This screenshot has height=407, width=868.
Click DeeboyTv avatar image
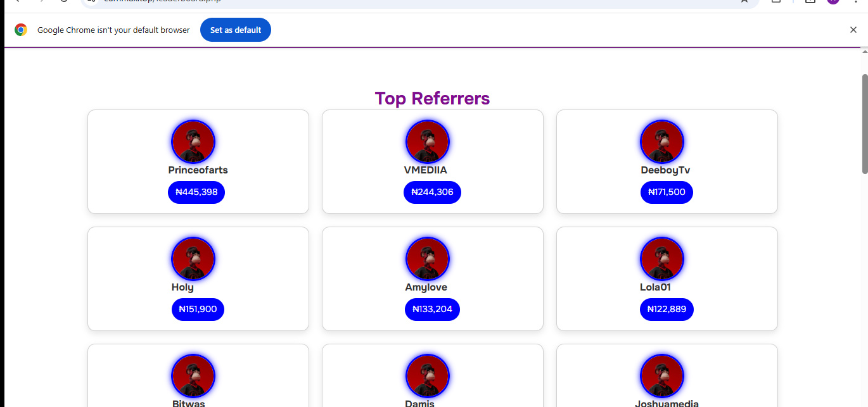point(662,142)
